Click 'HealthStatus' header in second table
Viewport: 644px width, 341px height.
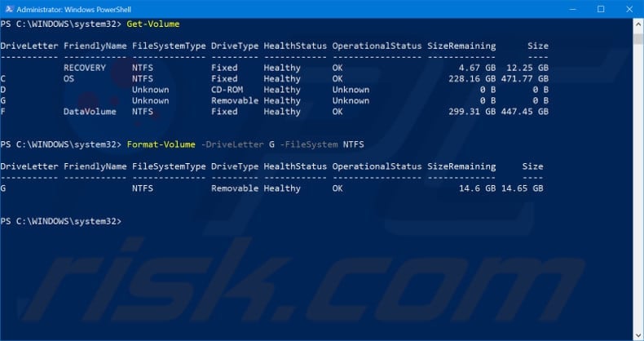(295, 166)
